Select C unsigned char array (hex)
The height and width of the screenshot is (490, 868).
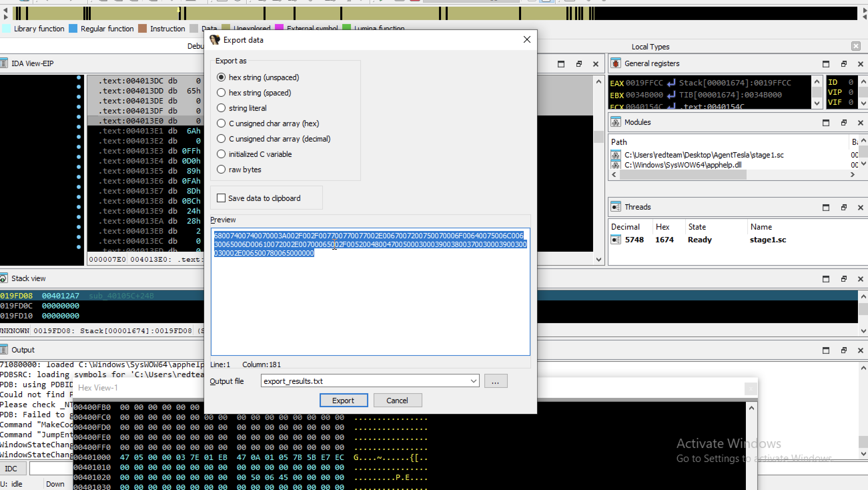(221, 124)
